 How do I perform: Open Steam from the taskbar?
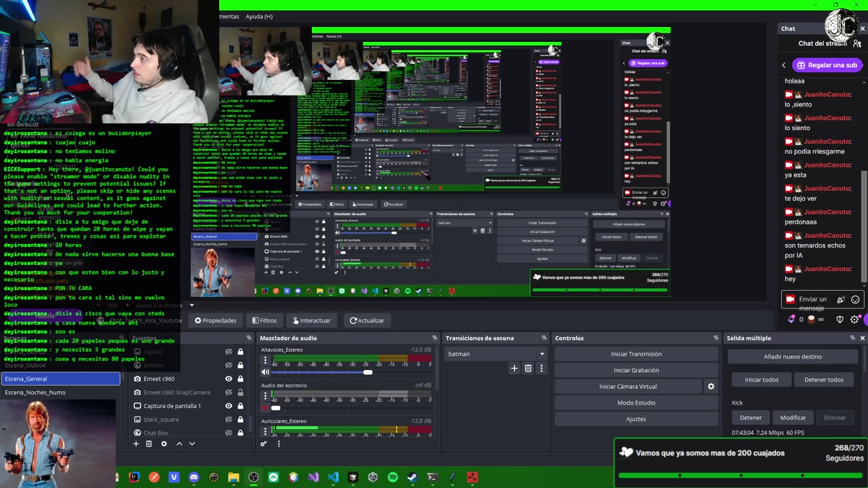(412, 477)
